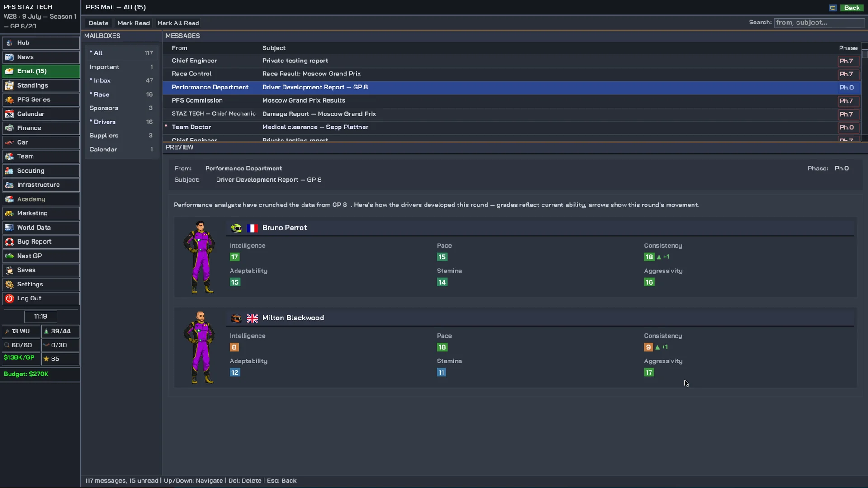Open Bug Report lifebuoy icon

tap(9, 242)
